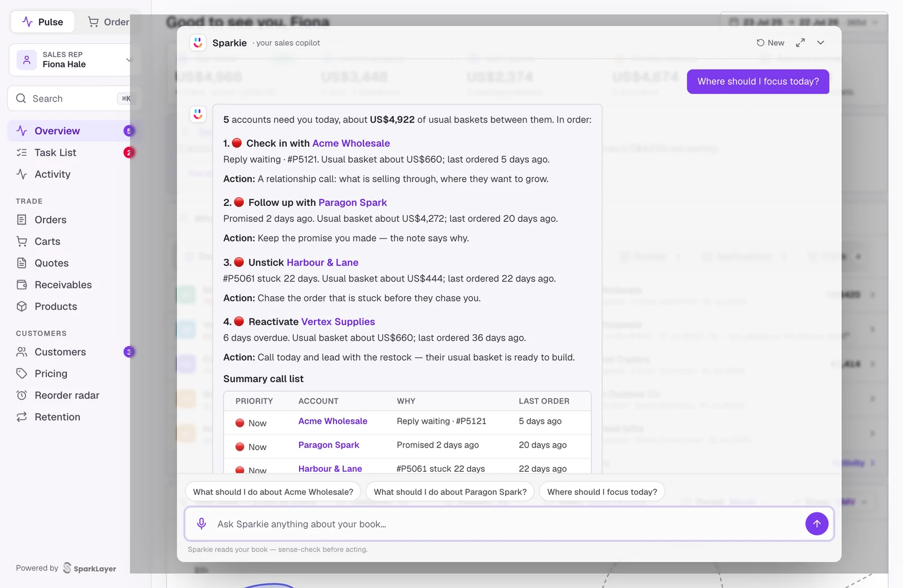
Task: Click Acme Wholesale in summary table
Action: click(333, 421)
